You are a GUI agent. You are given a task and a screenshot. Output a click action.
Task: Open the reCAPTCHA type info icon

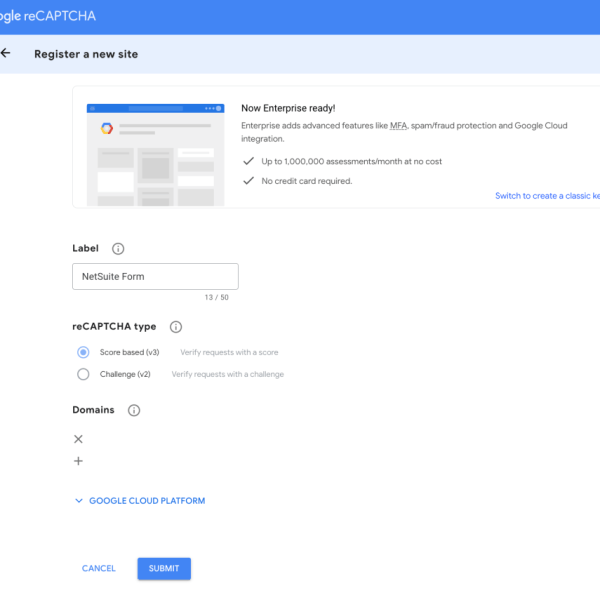[x=176, y=327]
